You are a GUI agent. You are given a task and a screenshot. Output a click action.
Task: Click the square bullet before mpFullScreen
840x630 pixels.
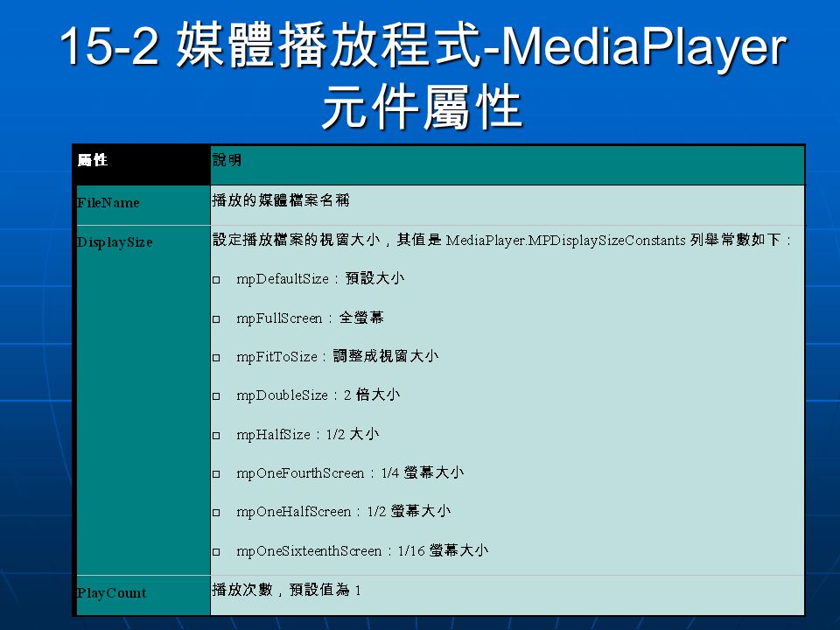[216, 318]
